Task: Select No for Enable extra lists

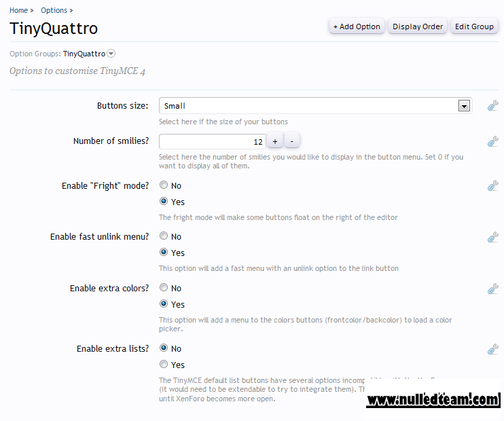Action: 164,348
